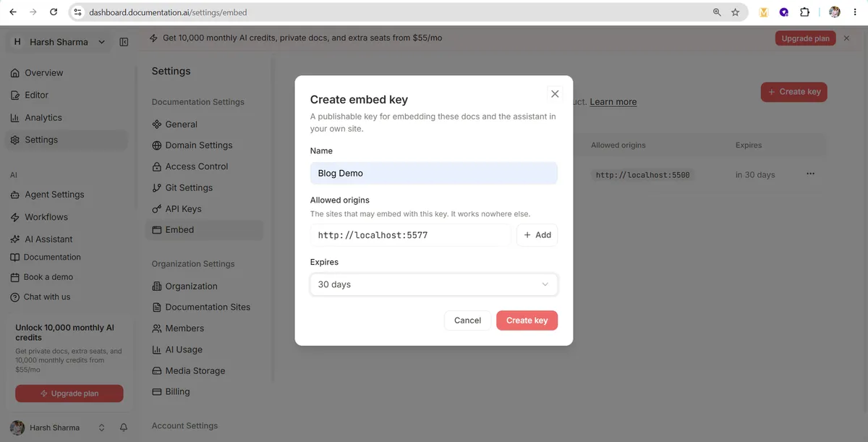
Task: Click the Create key button in dialog
Action: [527, 320]
